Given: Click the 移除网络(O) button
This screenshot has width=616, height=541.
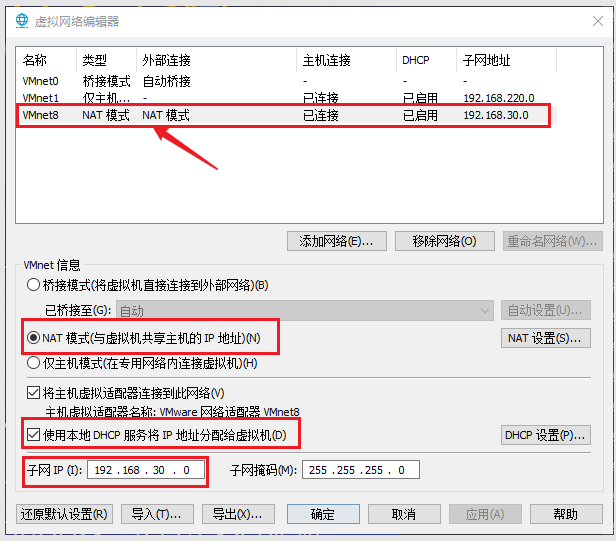Looking at the screenshot, I should (x=444, y=241).
